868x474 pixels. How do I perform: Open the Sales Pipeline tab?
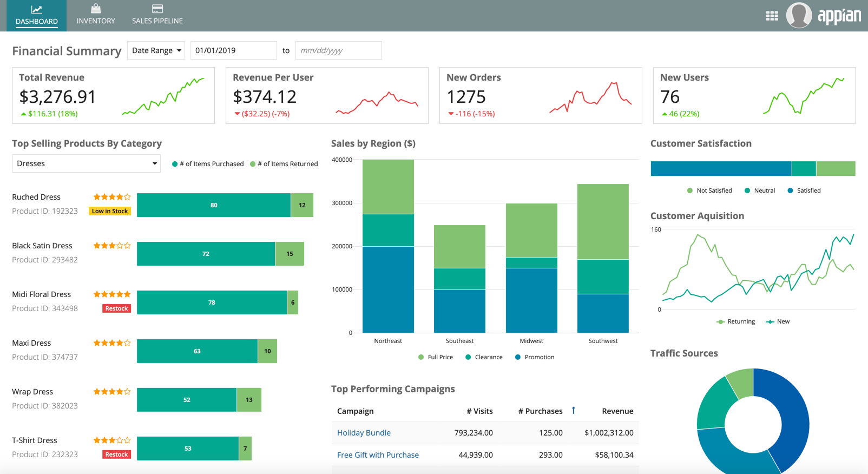pos(157,16)
